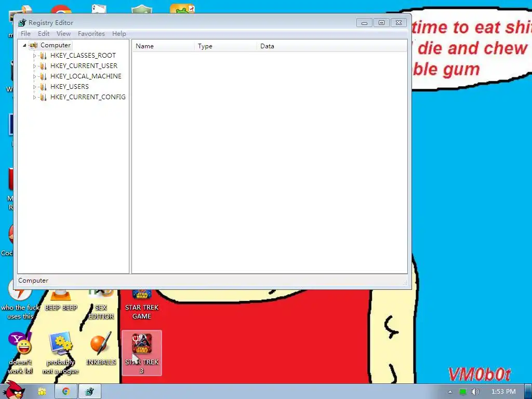Close the Registry Editor window
The height and width of the screenshot is (399, 532).
[x=398, y=23]
